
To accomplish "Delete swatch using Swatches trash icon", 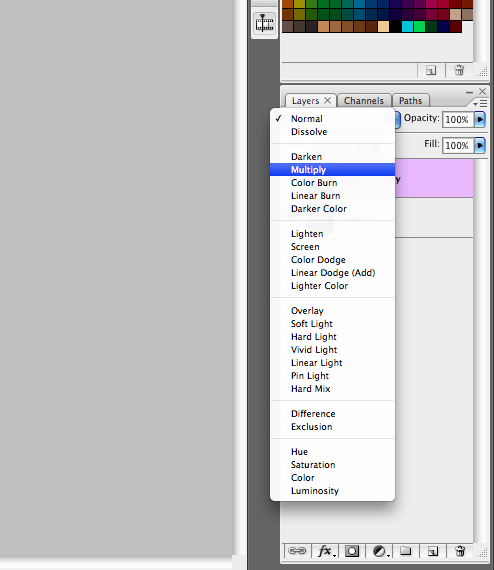I will tap(459, 70).
